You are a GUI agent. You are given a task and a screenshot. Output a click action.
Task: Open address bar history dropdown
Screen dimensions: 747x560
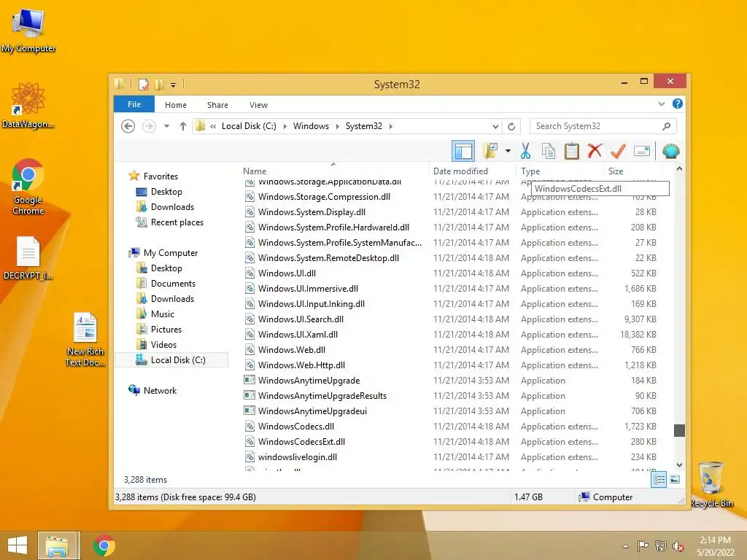[x=495, y=126]
